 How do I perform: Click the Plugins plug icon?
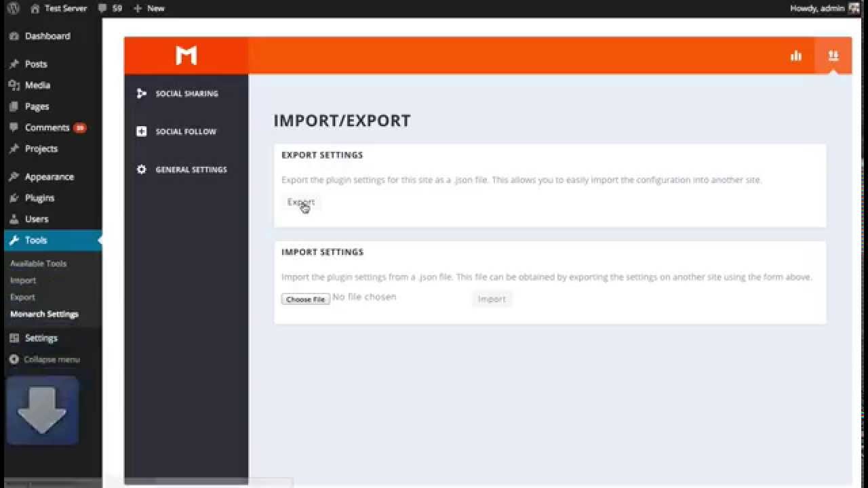click(x=14, y=197)
